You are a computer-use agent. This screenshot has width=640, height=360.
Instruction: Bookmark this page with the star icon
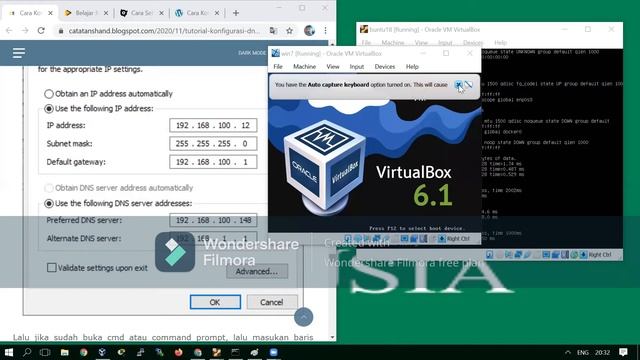(289, 31)
